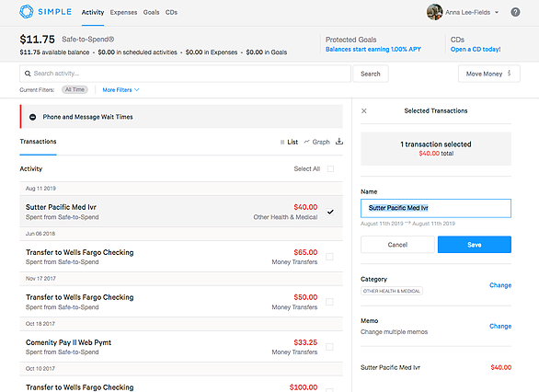This screenshot has width=539, height=392.
Task: Check the Comenity Pay II Web Pymt checkbox
Action: pos(329,347)
